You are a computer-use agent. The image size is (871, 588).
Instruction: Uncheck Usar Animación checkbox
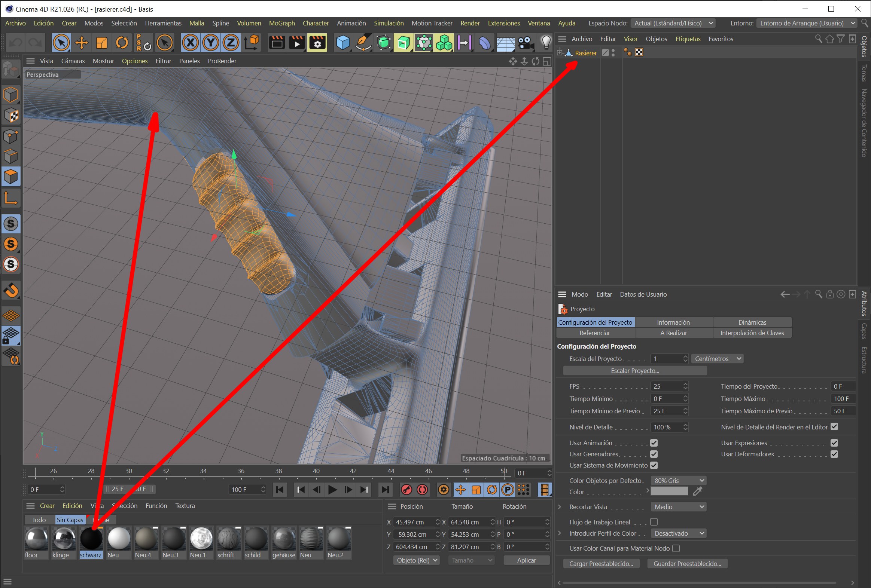tap(654, 443)
